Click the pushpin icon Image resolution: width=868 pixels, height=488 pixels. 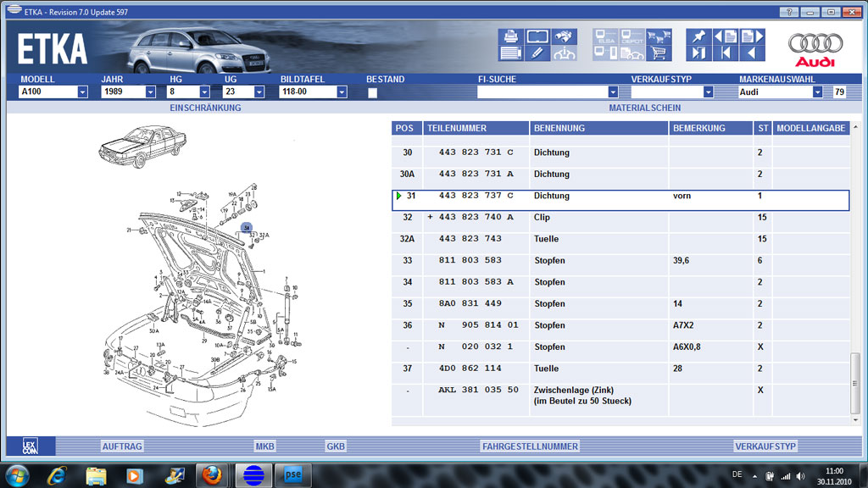(698, 36)
